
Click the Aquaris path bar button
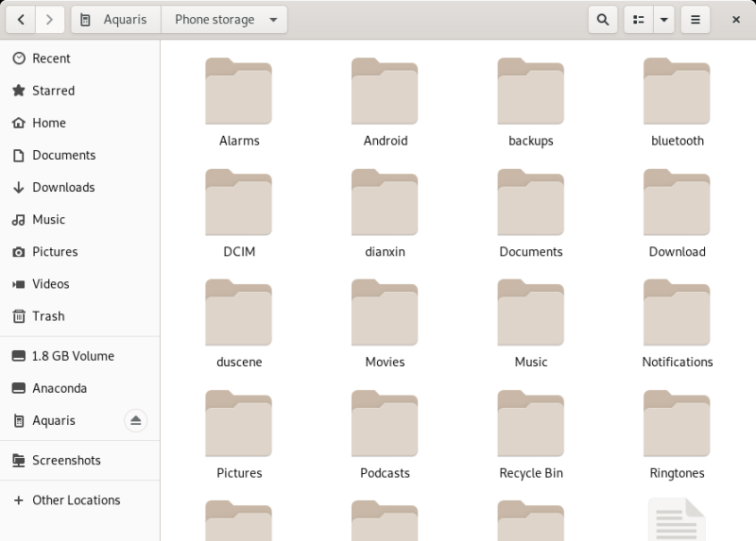[116, 20]
